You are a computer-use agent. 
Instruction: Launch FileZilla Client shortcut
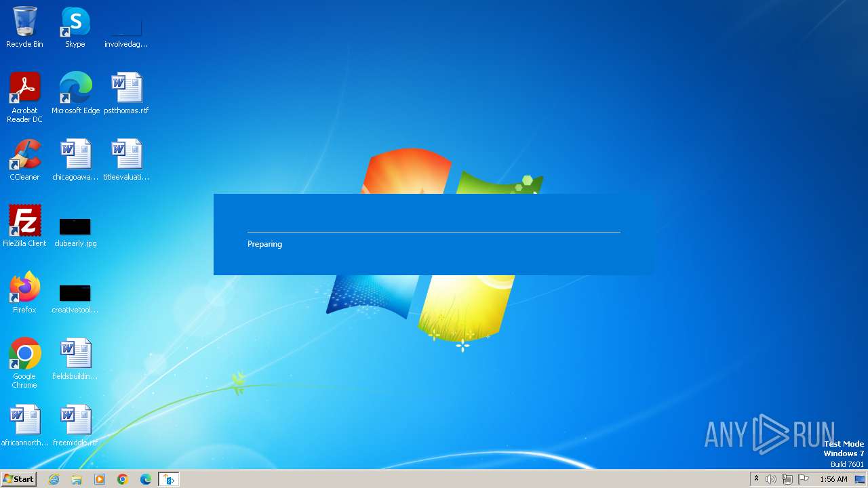click(24, 226)
